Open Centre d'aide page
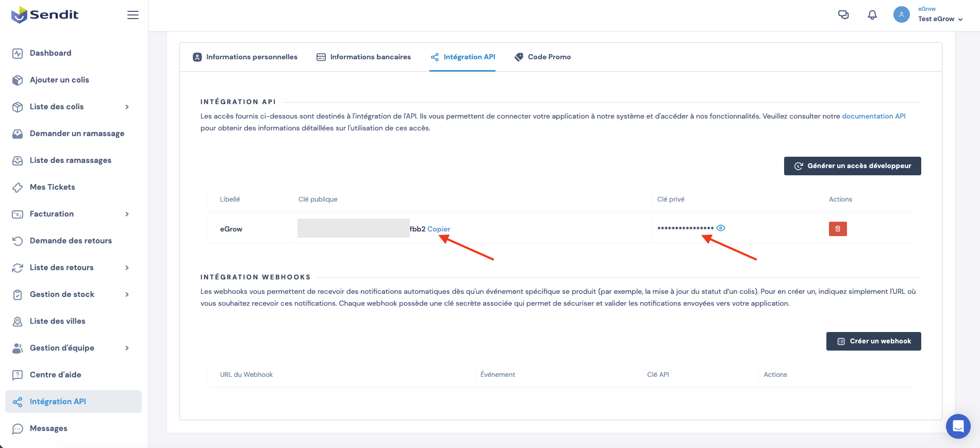The height and width of the screenshot is (448, 980). click(x=56, y=375)
